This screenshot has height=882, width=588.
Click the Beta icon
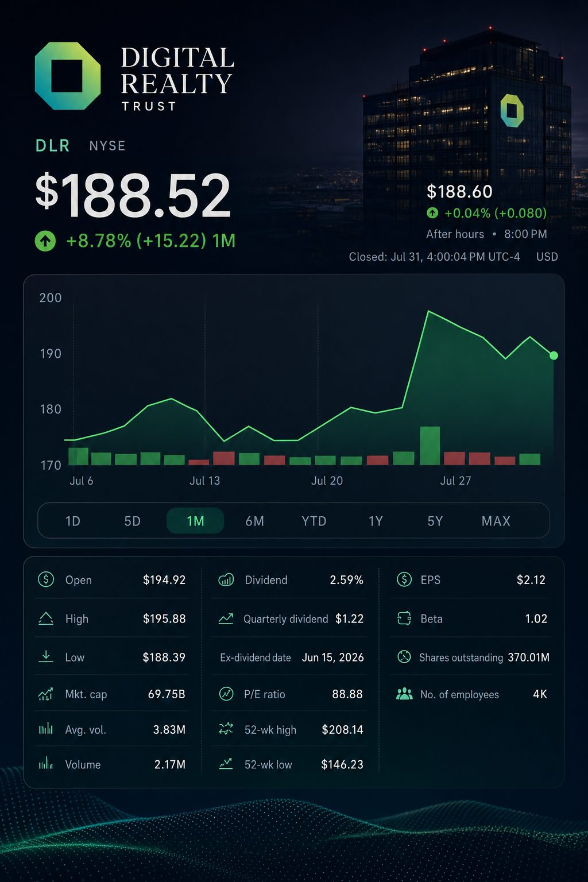click(x=404, y=618)
